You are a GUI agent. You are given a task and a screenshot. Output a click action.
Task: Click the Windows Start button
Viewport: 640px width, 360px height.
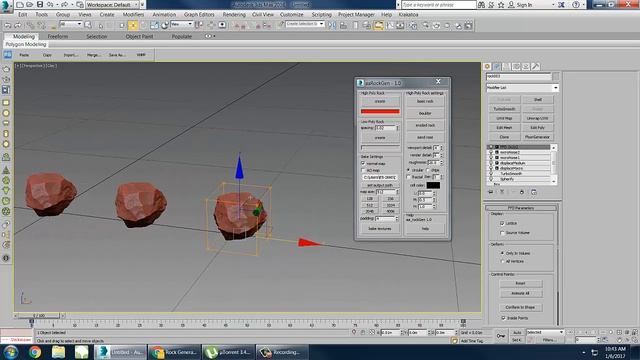11,352
